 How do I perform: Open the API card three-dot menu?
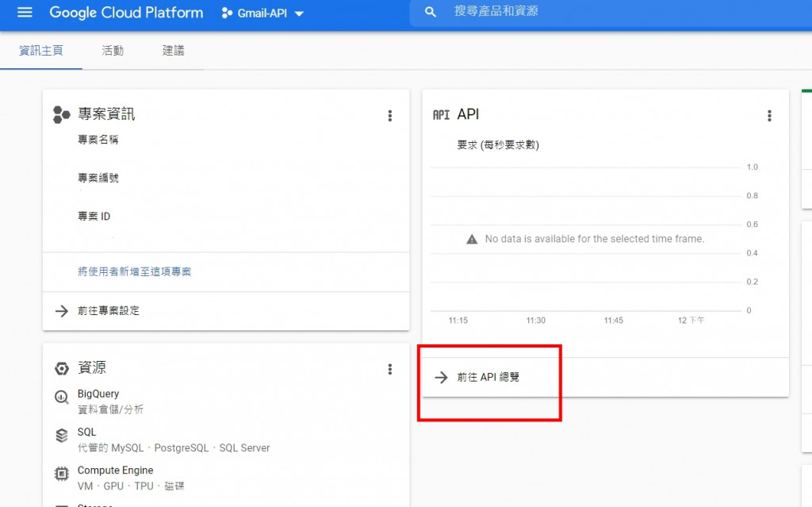coord(769,116)
